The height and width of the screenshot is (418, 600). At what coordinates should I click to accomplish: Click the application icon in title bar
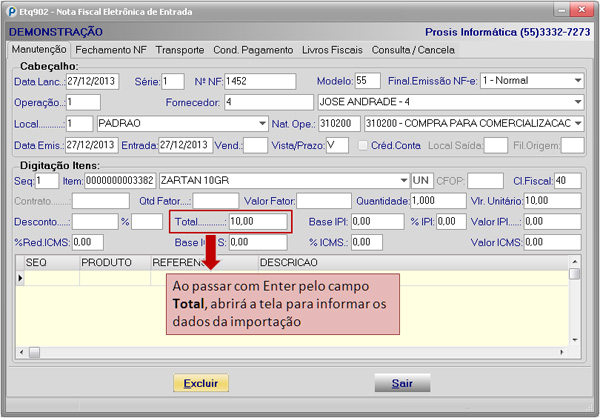tap(10, 9)
